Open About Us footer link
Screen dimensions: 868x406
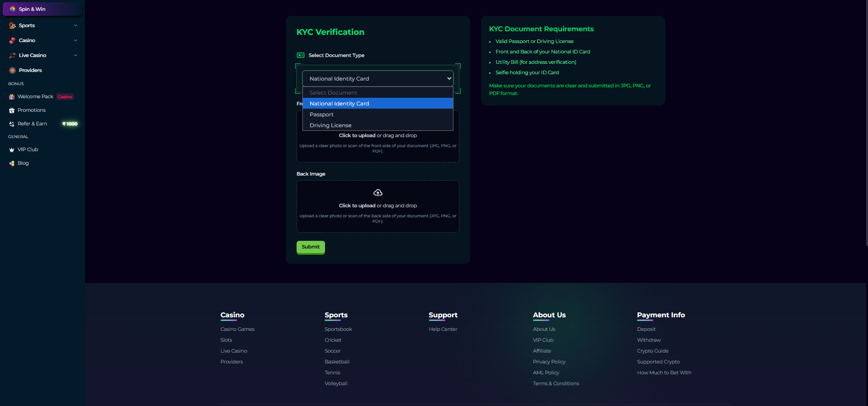click(544, 330)
